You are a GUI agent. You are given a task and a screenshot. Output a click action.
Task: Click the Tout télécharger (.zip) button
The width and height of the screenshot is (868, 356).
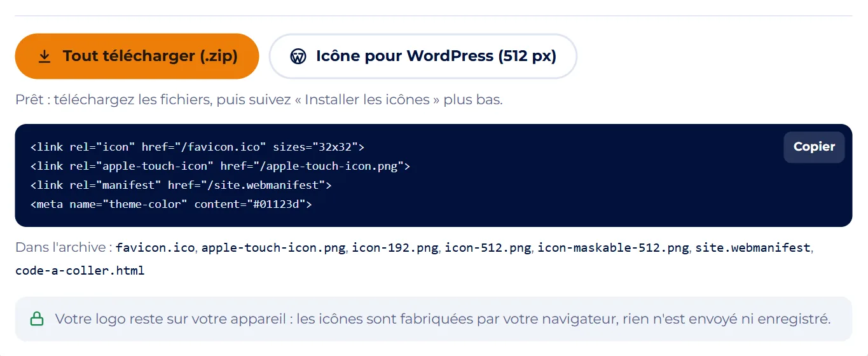pyautogui.click(x=137, y=56)
